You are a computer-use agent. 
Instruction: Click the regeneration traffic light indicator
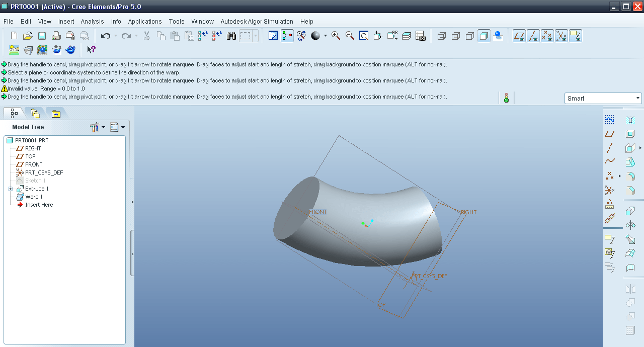coord(506,98)
